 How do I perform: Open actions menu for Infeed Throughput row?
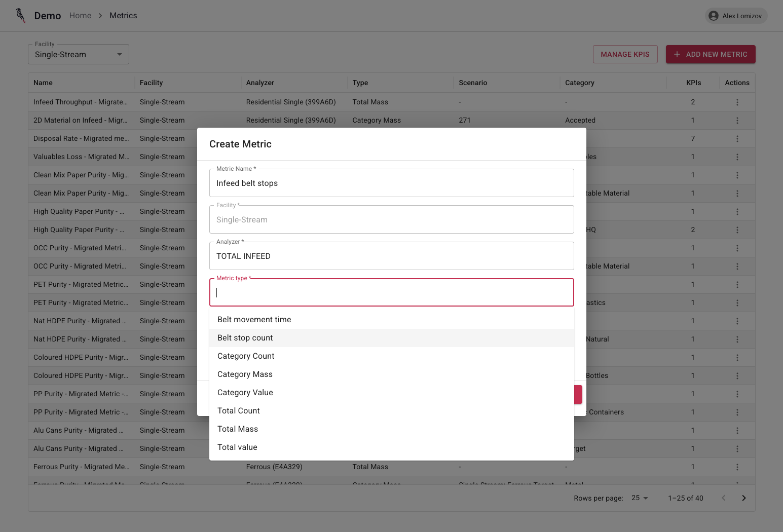pyautogui.click(x=737, y=102)
